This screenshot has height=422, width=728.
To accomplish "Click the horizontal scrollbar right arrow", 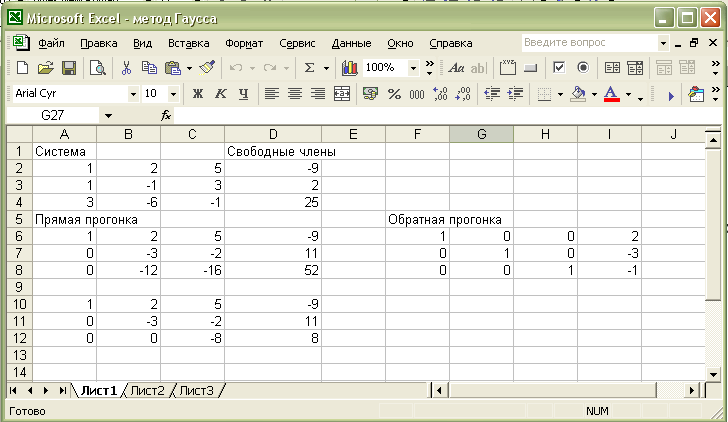I will [x=692, y=390].
